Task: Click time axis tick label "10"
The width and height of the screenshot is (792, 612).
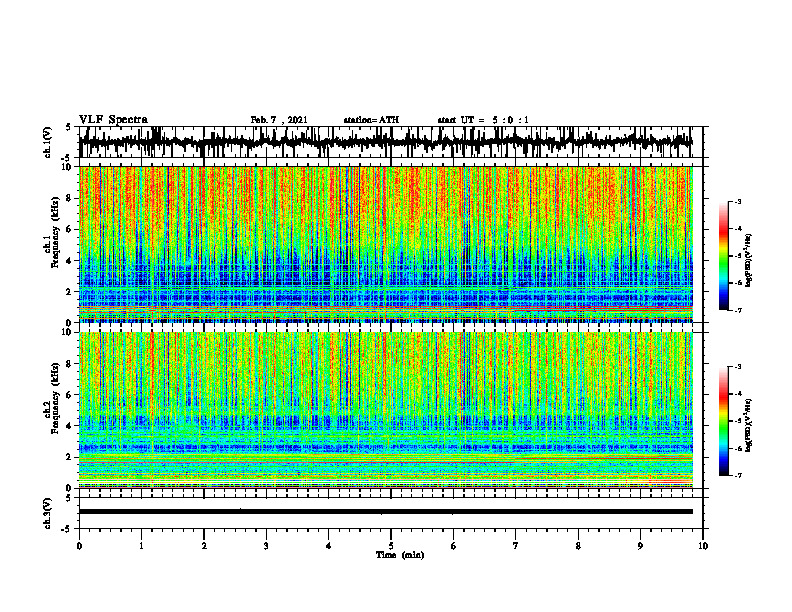Action: tap(703, 546)
